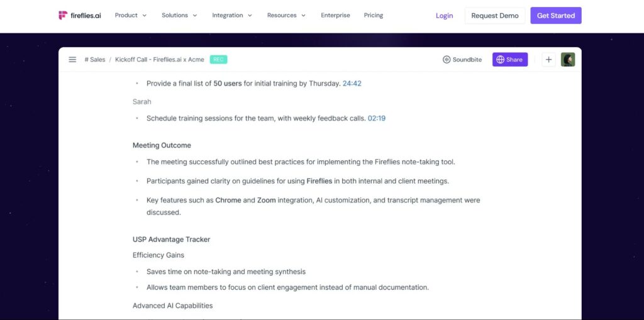This screenshot has width=644, height=320.
Task: Select the USP Advantage Tracker heading
Action: (171, 240)
